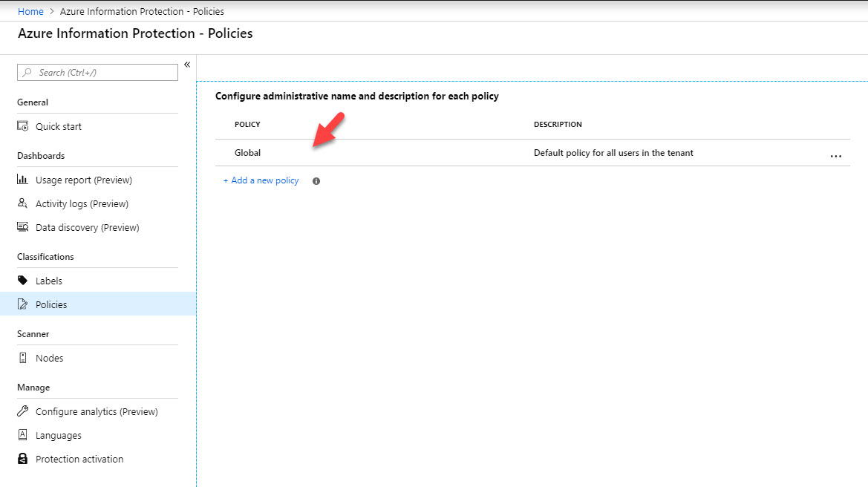
Task: Click the Configure analytics wrench icon
Action: pos(23,411)
